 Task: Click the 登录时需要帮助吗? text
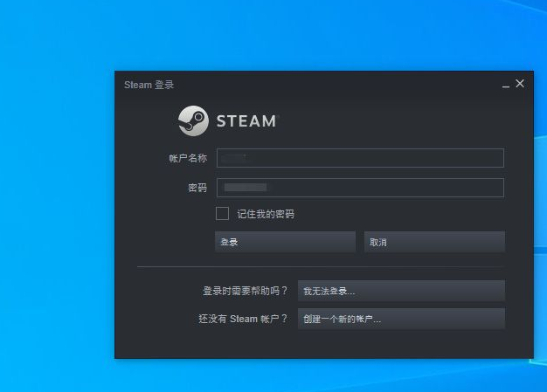[245, 291]
